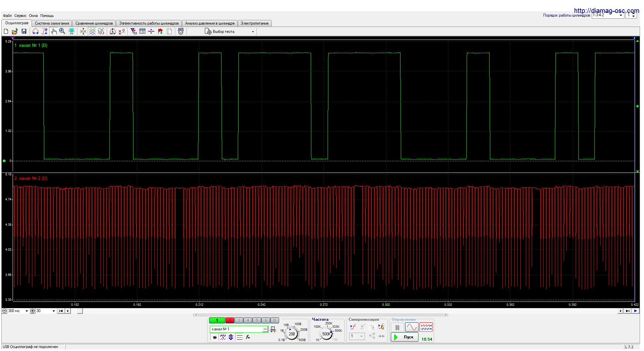This screenshot has width=644, height=351.
Task: Click the blue play arrow at timeline end
Action: (636, 311)
